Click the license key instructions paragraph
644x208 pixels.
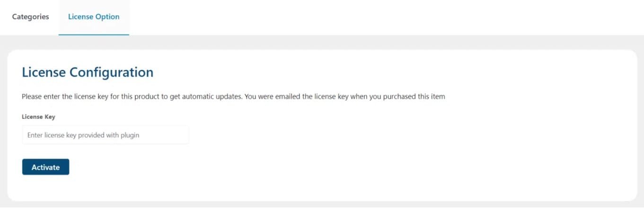coord(233,96)
